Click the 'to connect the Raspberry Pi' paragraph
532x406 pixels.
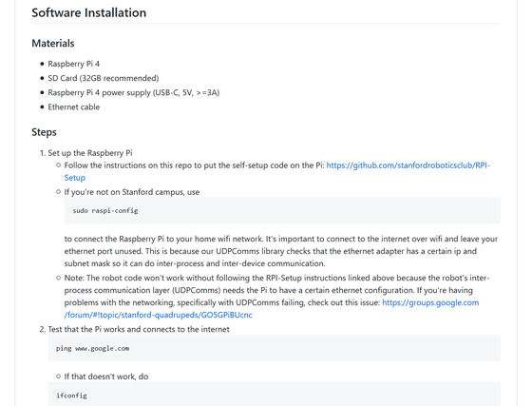click(x=281, y=251)
